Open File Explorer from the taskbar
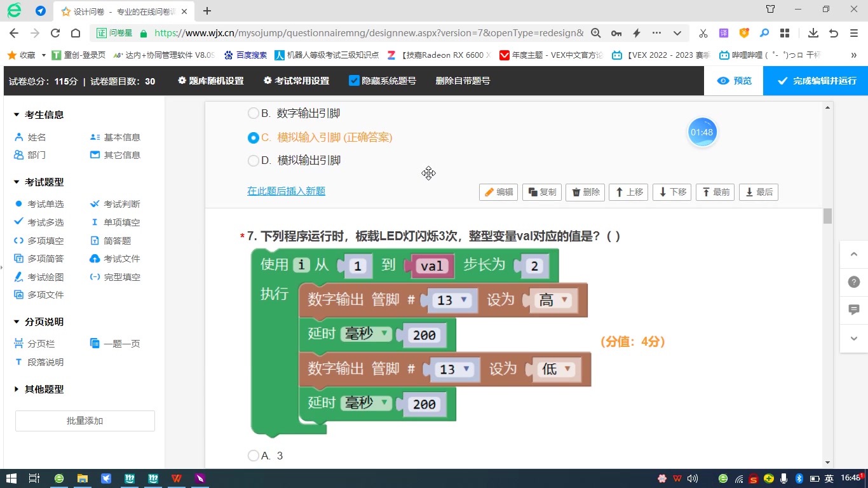Viewport: 868px width, 488px height. 82,478
